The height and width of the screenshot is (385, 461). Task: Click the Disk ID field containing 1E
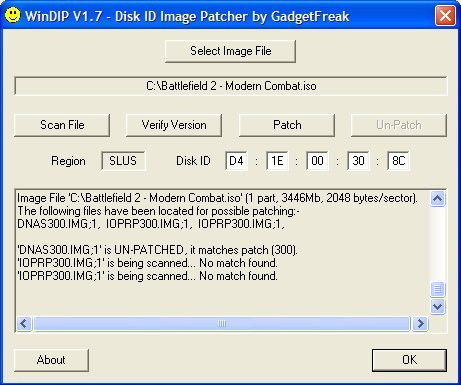(x=277, y=161)
